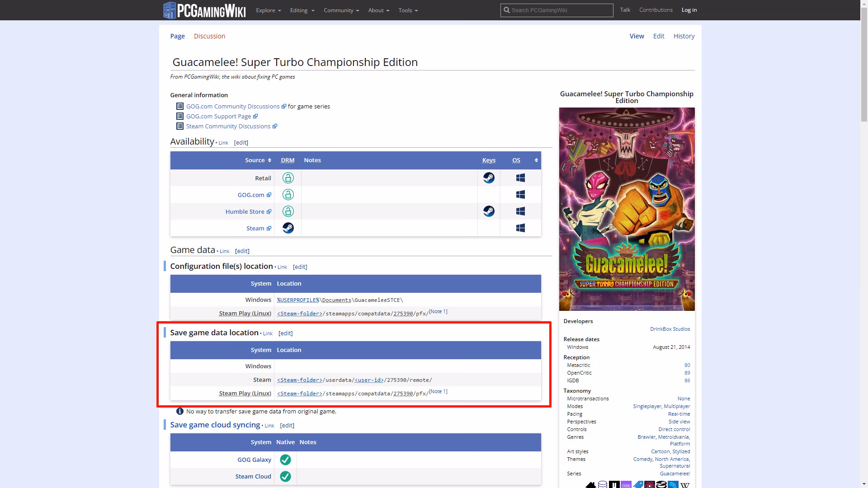This screenshot has width=868, height=488.
Task: Click the Windows OS icon in Steam row
Action: pos(520,228)
